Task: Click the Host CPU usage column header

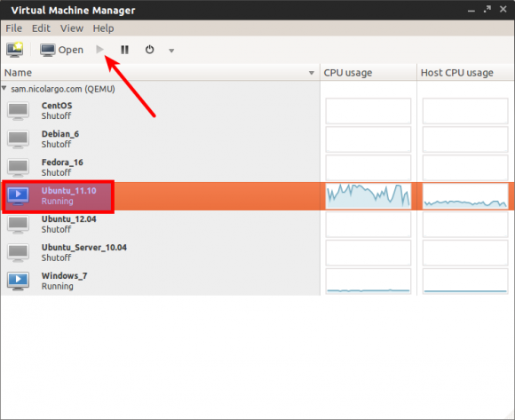Action: point(465,73)
